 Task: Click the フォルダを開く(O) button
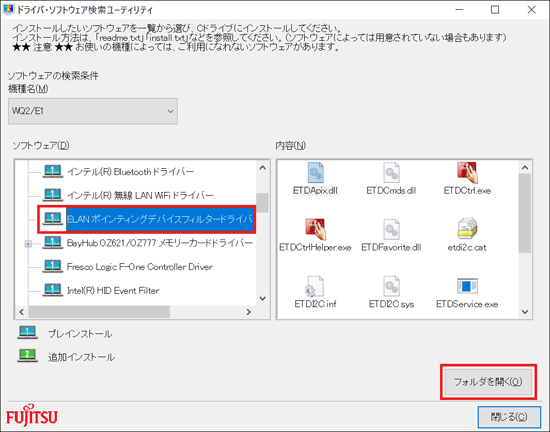tap(488, 382)
